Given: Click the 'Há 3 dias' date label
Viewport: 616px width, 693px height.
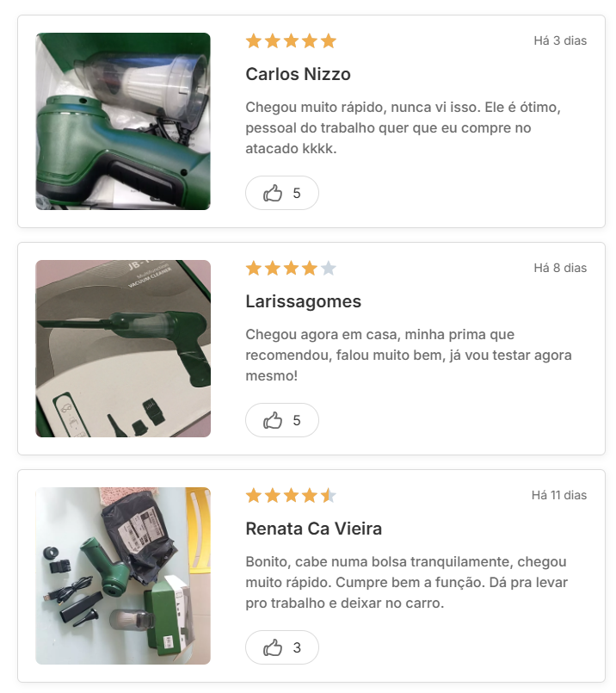Looking at the screenshot, I should point(560,40).
